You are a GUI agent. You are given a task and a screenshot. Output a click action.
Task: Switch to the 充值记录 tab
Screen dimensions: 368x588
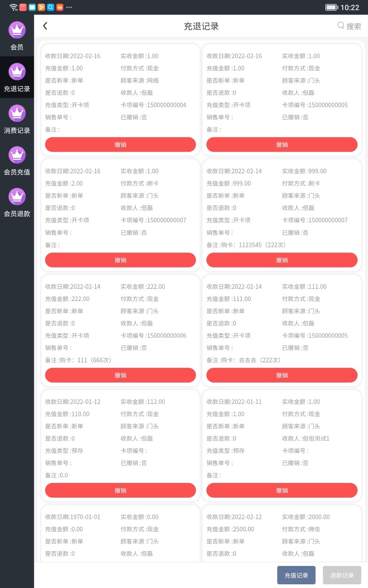click(x=296, y=575)
